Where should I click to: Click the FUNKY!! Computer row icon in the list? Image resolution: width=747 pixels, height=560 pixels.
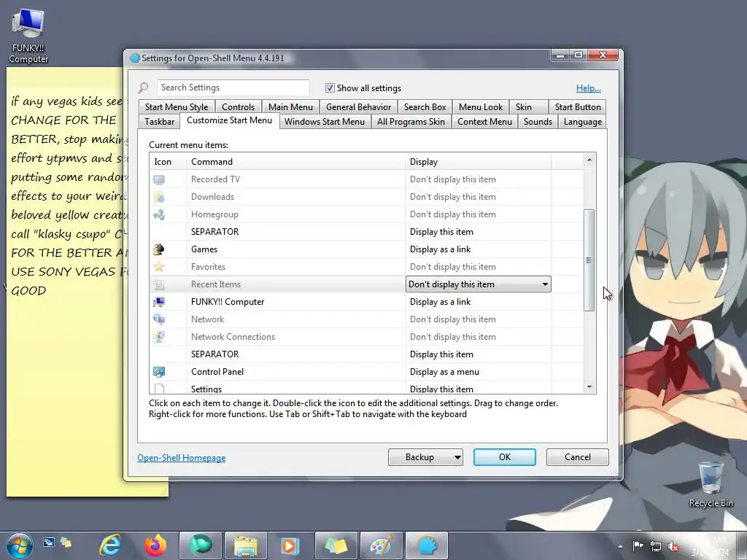click(x=159, y=302)
